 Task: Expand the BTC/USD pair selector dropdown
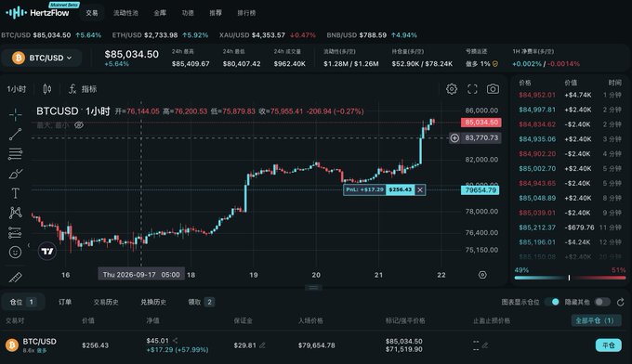click(x=42, y=58)
